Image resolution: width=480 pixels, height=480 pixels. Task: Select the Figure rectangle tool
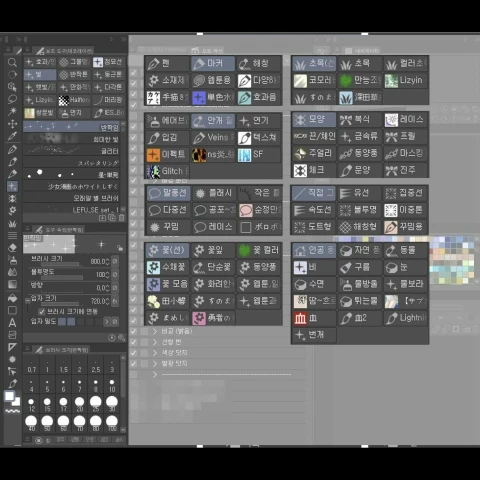tap(12, 310)
